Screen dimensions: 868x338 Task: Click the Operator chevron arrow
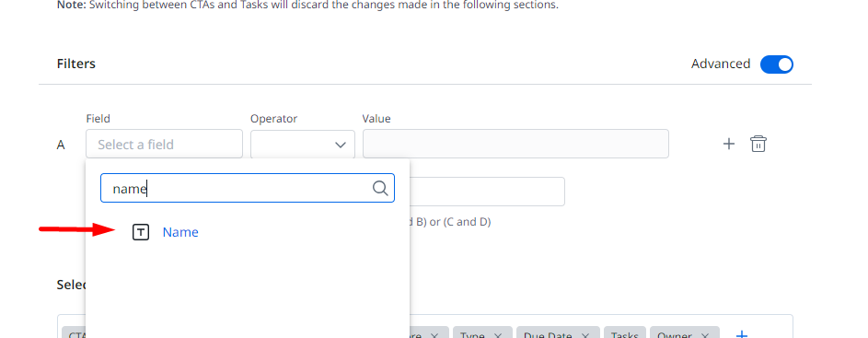coord(340,145)
